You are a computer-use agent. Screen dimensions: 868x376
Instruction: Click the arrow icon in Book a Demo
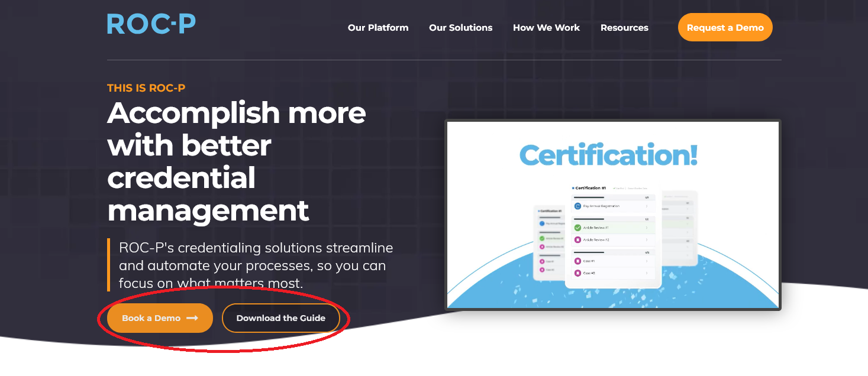point(192,318)
